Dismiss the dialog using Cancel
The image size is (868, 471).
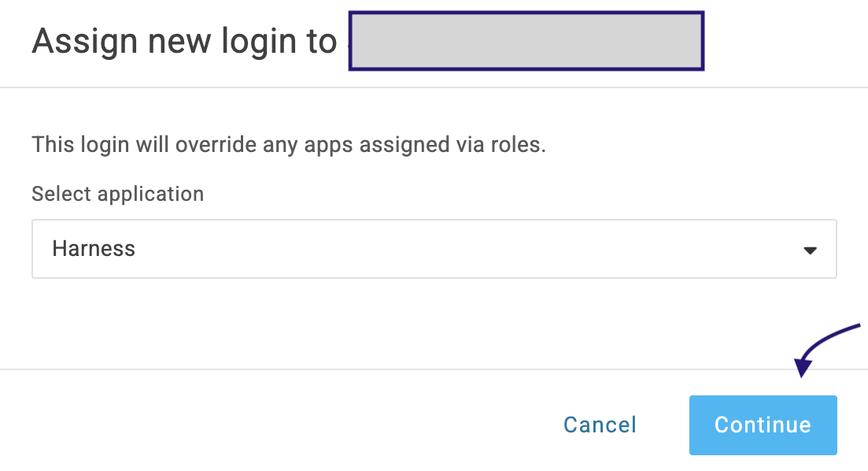[x=600, y=425]
